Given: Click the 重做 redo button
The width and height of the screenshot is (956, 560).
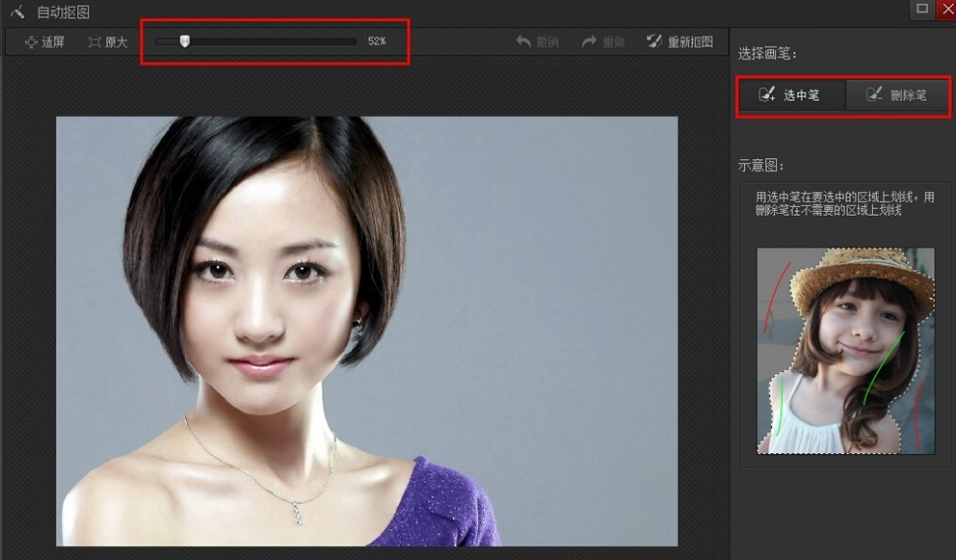Looking at the screenshot, I should (x=603, y=42).
